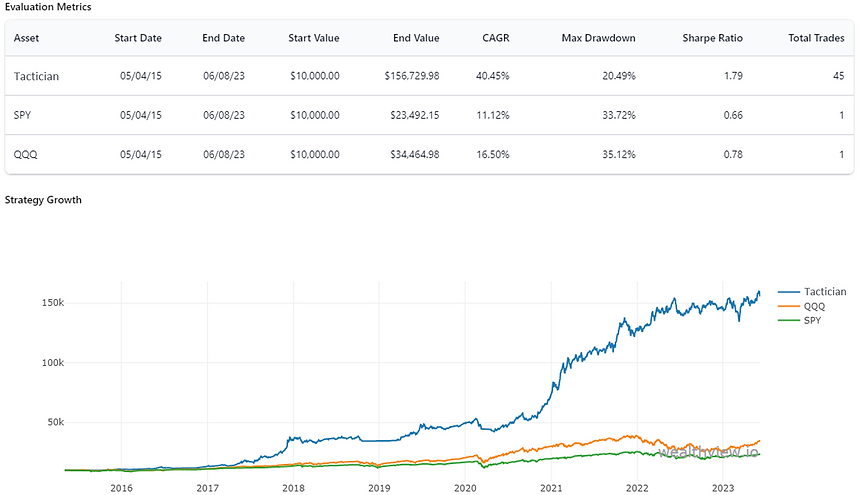Screen dimensions: 859x495
Task: Select the QQQ row name cell
Action: click(x=25, y=154)
